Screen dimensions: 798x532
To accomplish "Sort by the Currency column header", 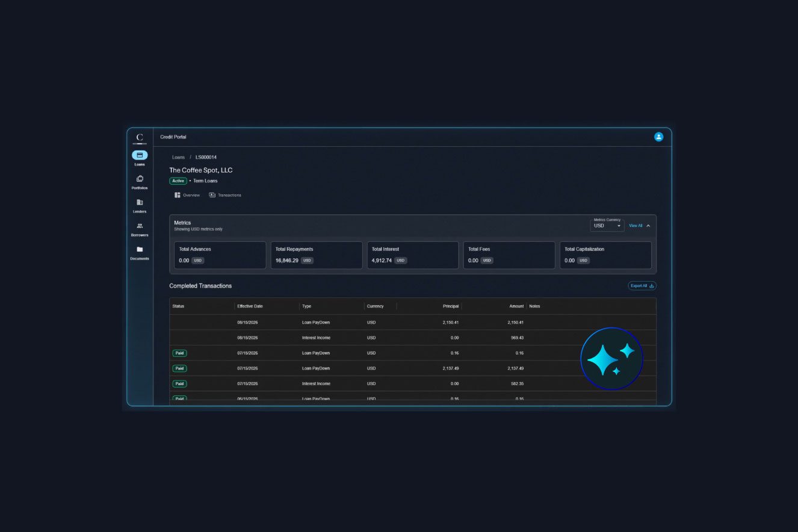I will [x=375, y=306].
